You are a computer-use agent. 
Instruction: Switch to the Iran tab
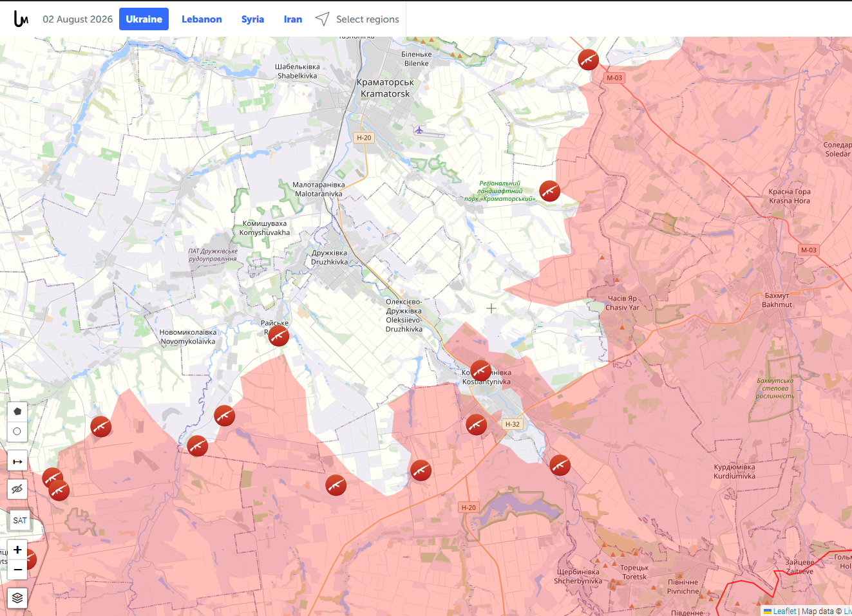click(293, 19)
